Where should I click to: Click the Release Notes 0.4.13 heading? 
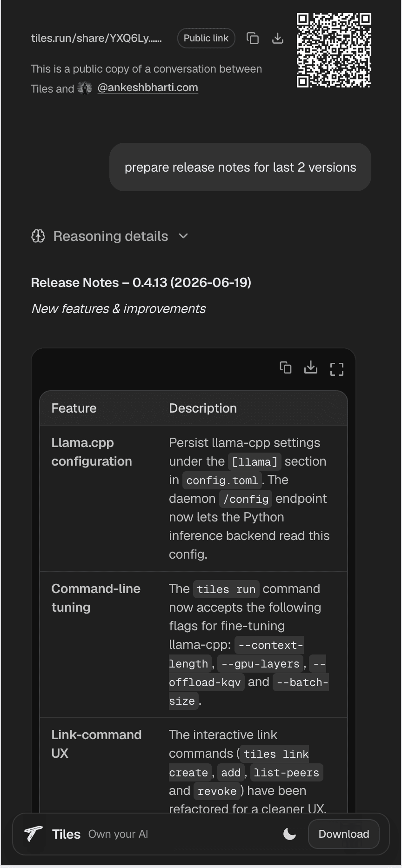coord(141,282)
